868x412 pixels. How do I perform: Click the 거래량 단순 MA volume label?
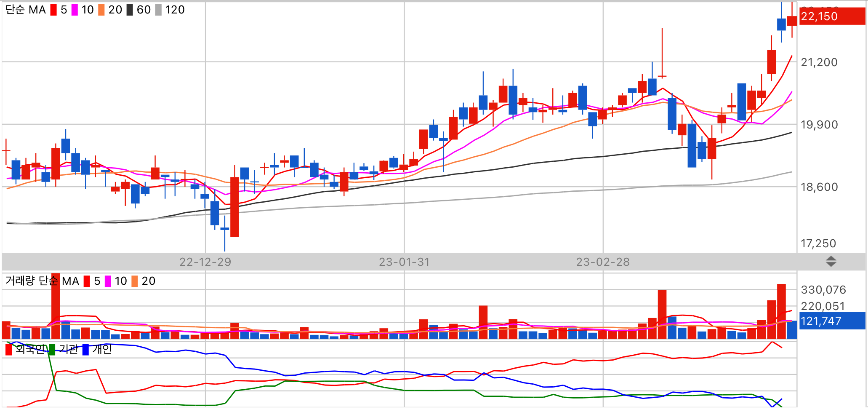coord(42,281)
